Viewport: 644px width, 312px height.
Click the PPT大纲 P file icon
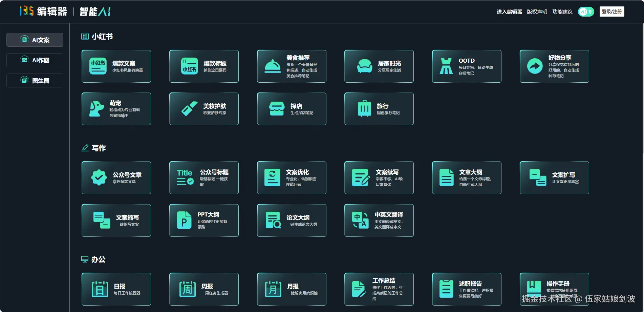(184, 220)
